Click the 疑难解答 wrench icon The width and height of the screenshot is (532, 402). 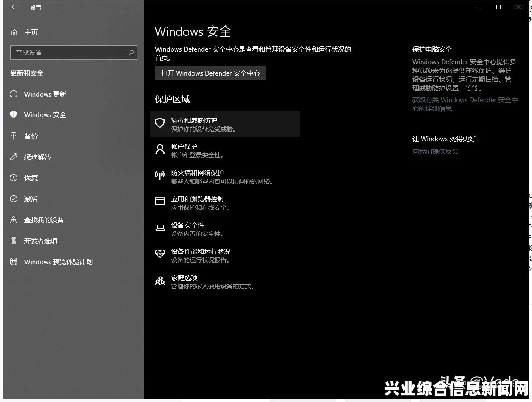click(14, 157)
